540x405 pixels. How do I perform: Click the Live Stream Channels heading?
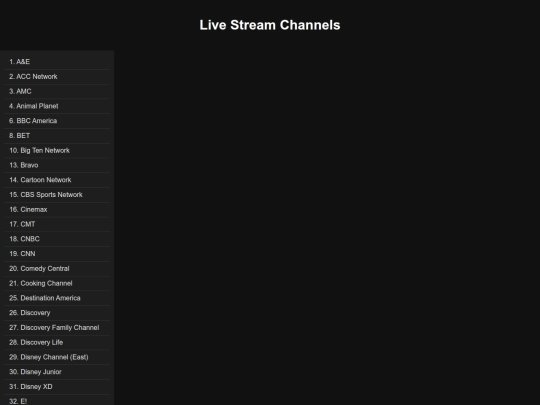pos(270,25)
